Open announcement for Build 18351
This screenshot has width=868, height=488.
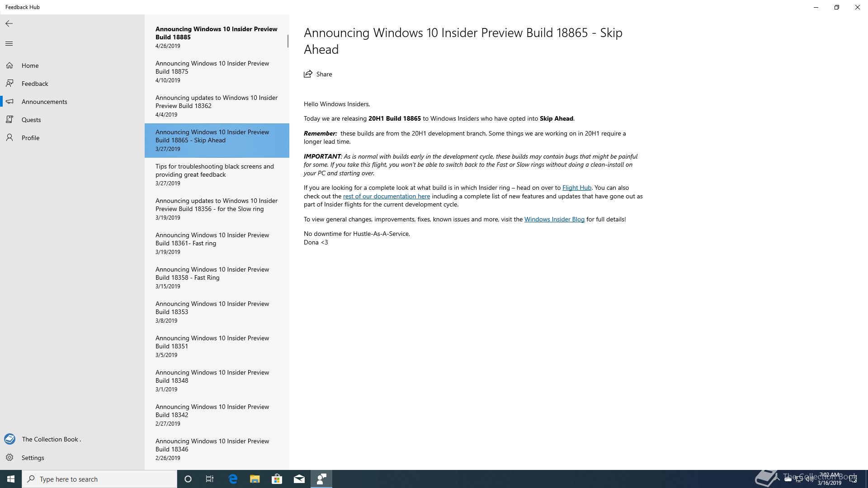[217, 347]
